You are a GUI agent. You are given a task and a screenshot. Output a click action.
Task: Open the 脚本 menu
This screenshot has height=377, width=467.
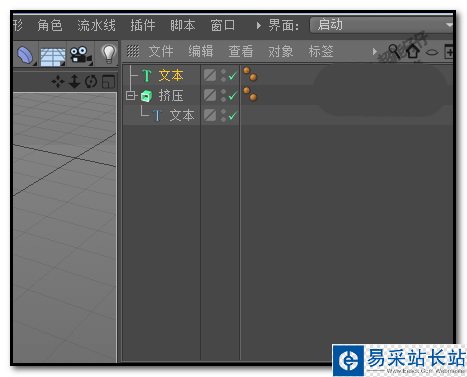[x=183, y=26]
